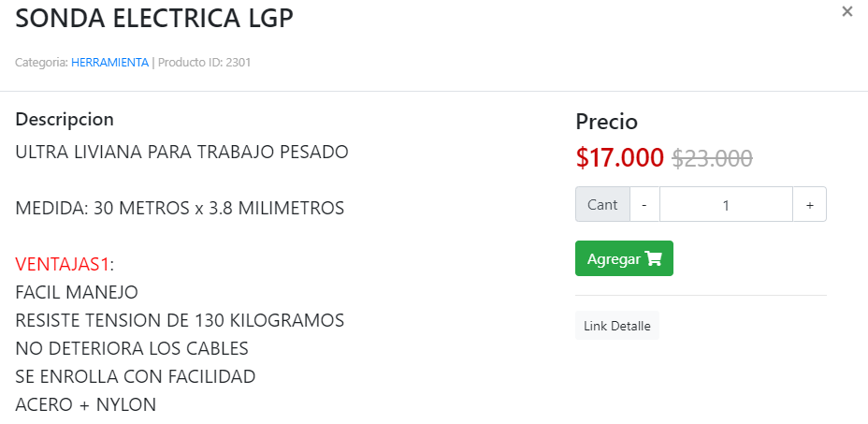
Task: Close the product detail popup
Action: tap(847, 11)
